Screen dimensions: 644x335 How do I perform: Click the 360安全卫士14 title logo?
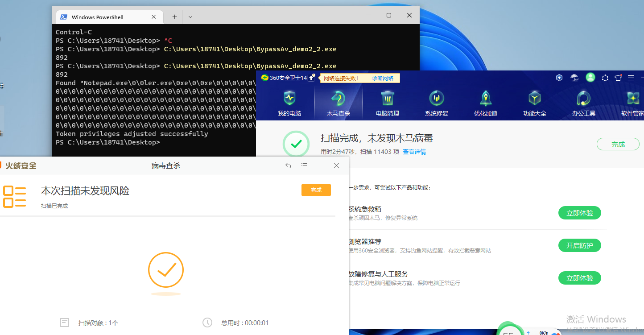(x=284, y=78)
